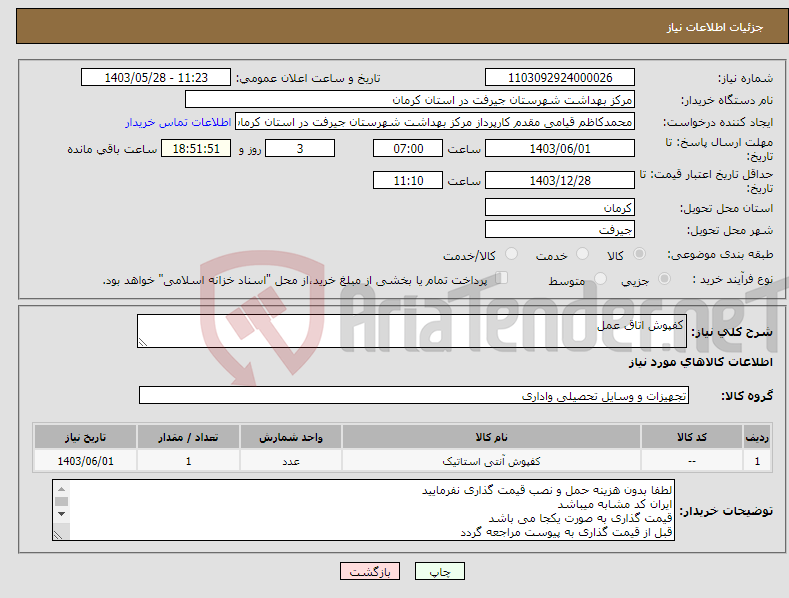
Task: Click the واحد شمارش column header
Action: coord(291,437)
